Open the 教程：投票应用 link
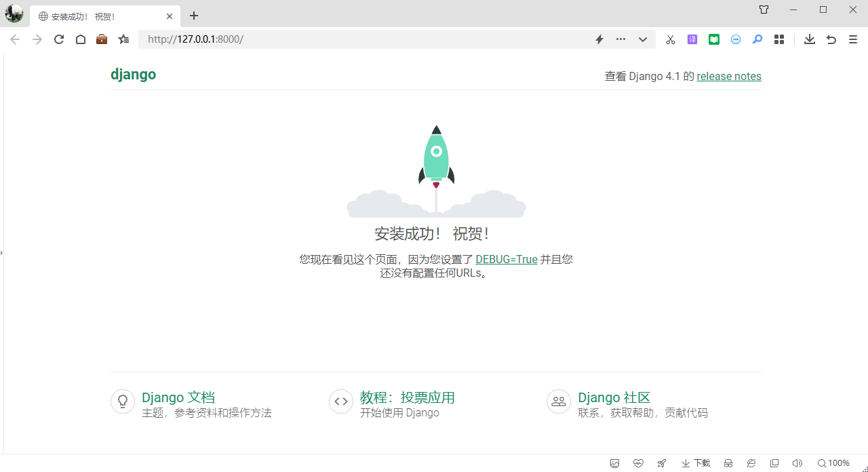Screen dimensions: 868x472 click(408, 397)
